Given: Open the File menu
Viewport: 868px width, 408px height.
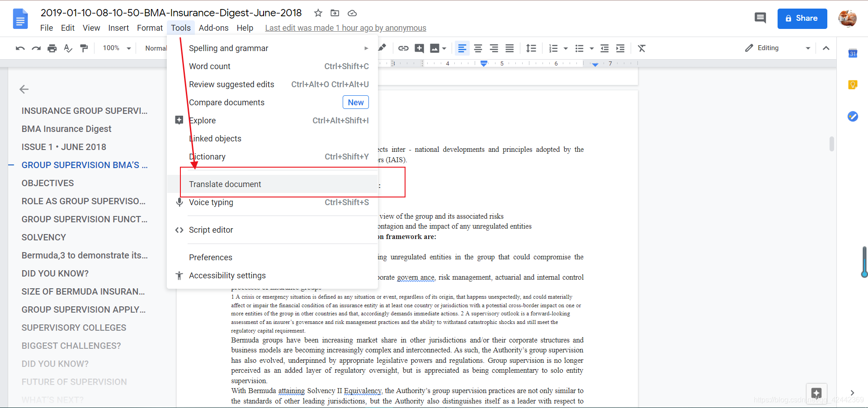Looking at the screenshot, I should (x=47, y=28).
